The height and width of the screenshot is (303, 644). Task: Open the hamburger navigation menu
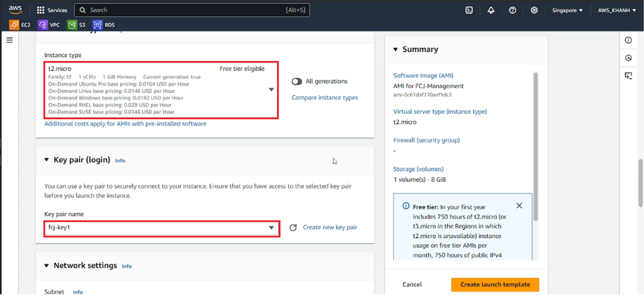[9, 40]
